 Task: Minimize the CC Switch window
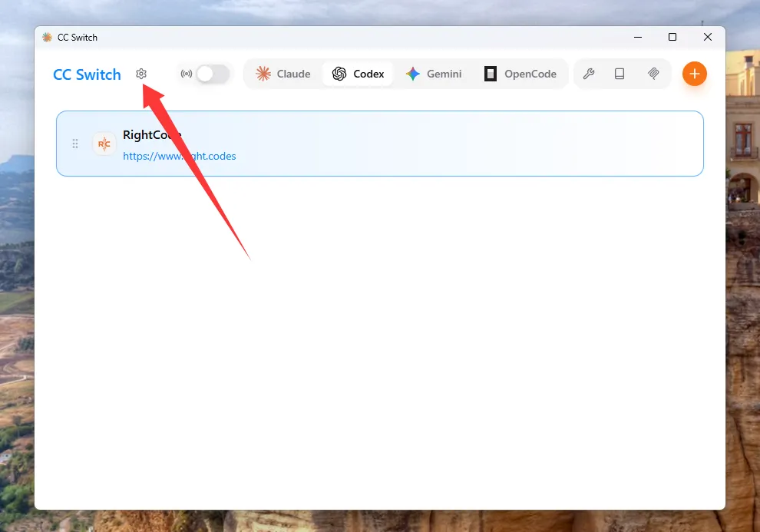637,37
